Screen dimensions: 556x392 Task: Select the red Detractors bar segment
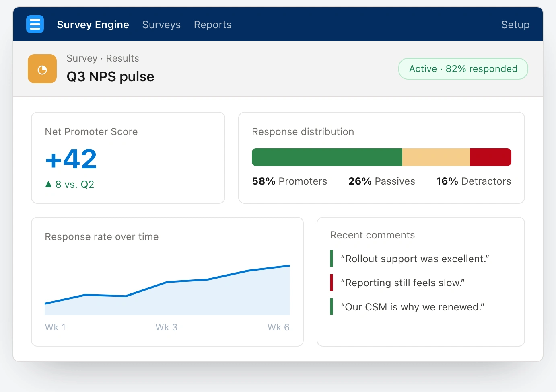[x=490, y=157]
